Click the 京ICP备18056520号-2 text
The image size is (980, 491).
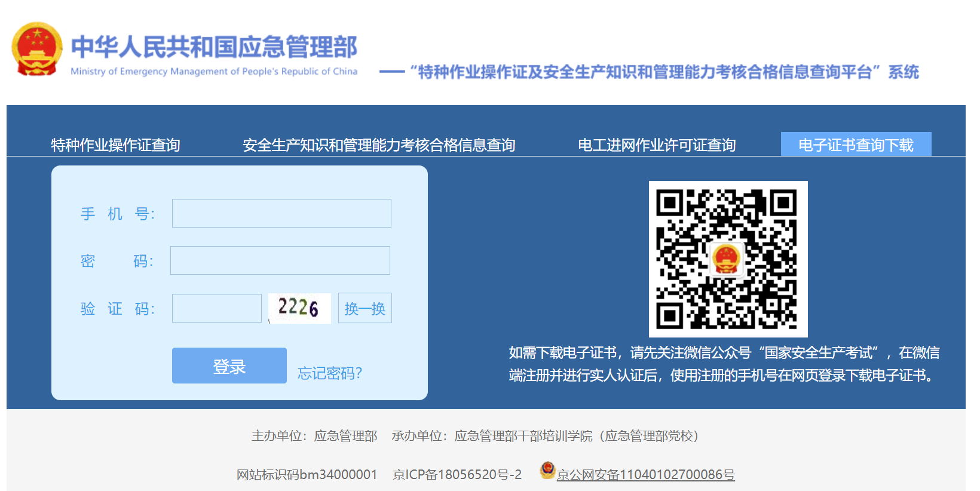pyautogui.click(x=457, y=475)
